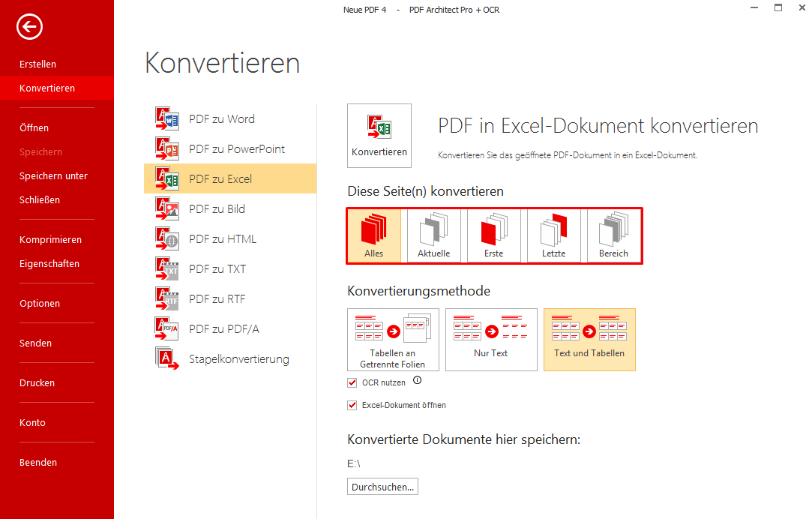Click the info icon next to OCR nutzen
Screen dimensions: 812x519
coord(418,381)
